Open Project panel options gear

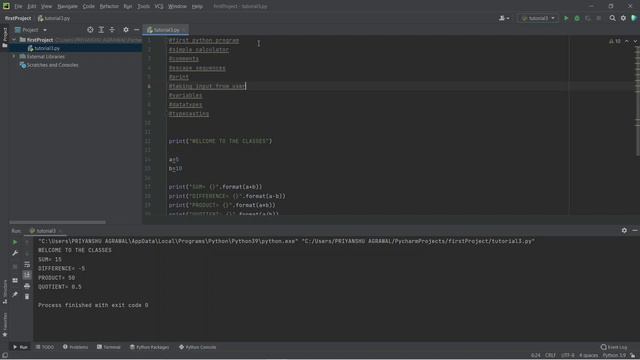(126, 30)
